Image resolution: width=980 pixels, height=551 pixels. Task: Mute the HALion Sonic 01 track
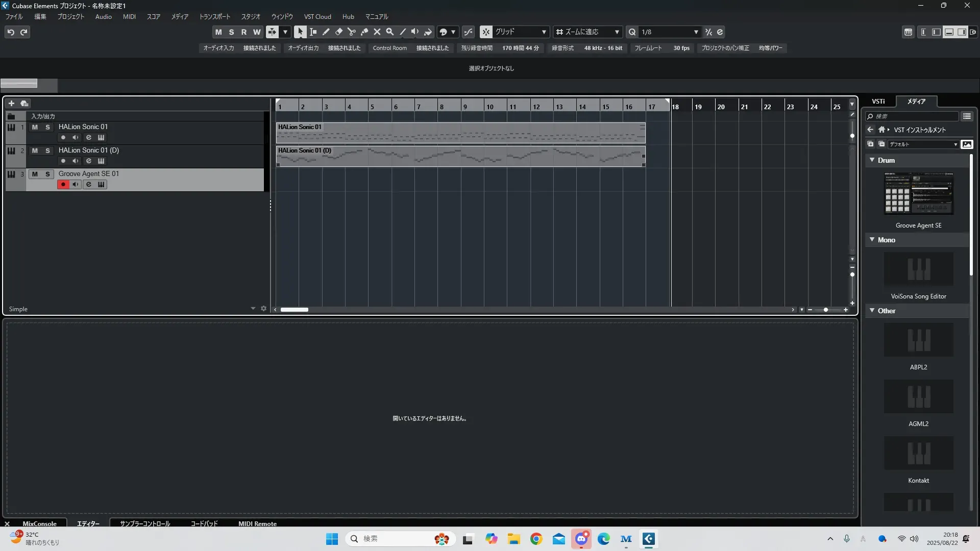tap(35, 127)
